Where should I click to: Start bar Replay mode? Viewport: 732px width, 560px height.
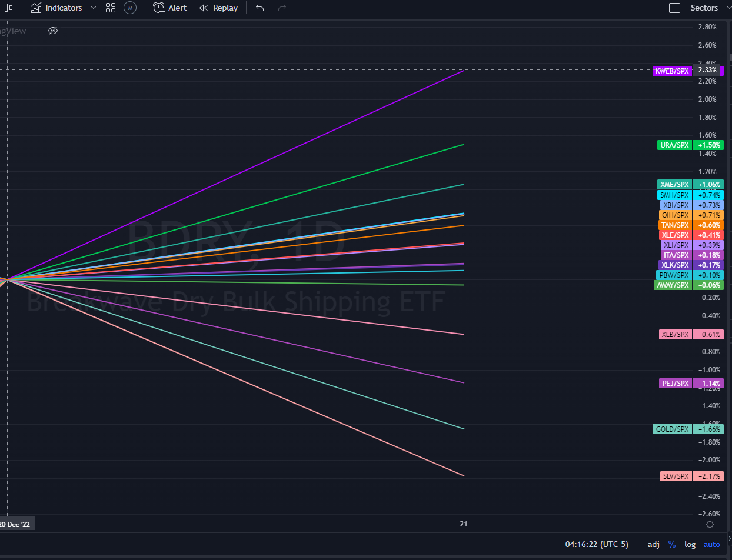click(218, 8)
